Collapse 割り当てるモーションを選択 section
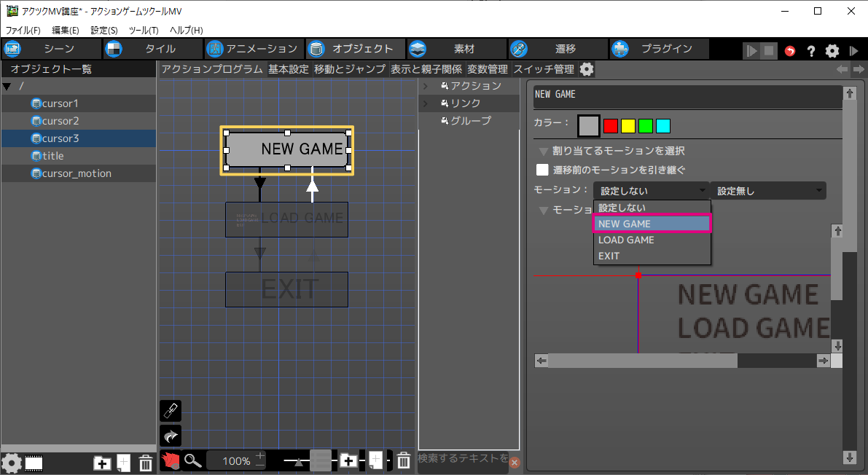868x475 pixels. pyautogui.click(x=543, y=152)
